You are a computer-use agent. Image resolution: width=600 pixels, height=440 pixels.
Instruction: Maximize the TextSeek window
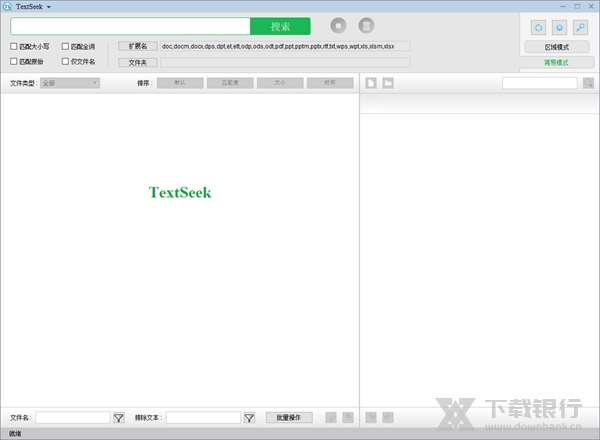(577, 7)
